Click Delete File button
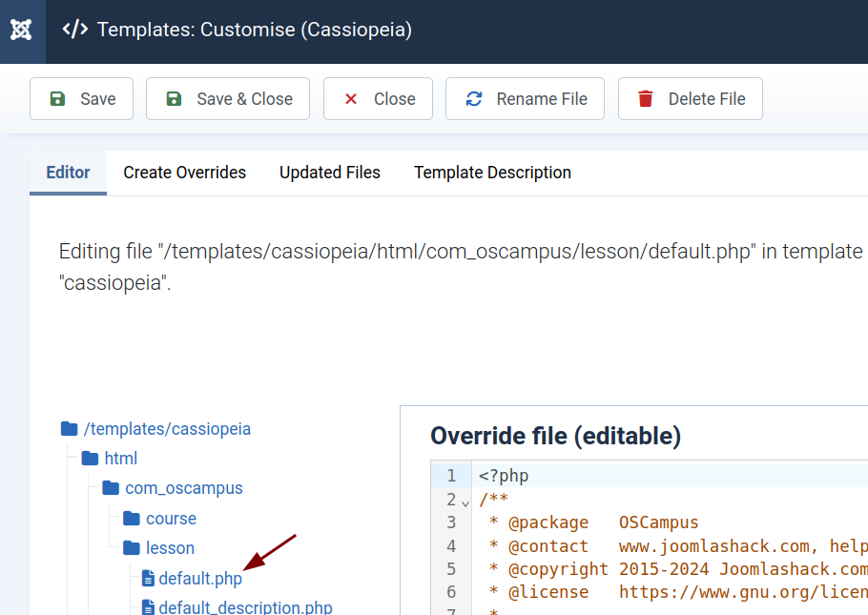The width and height of the screenshot is (868, 615). (691, 98)
